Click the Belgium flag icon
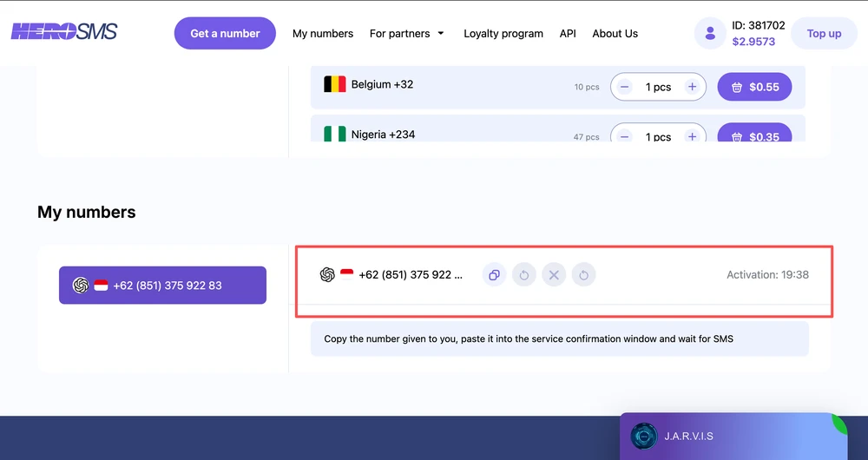The image size is (868, 460). (x=334, y=85)
